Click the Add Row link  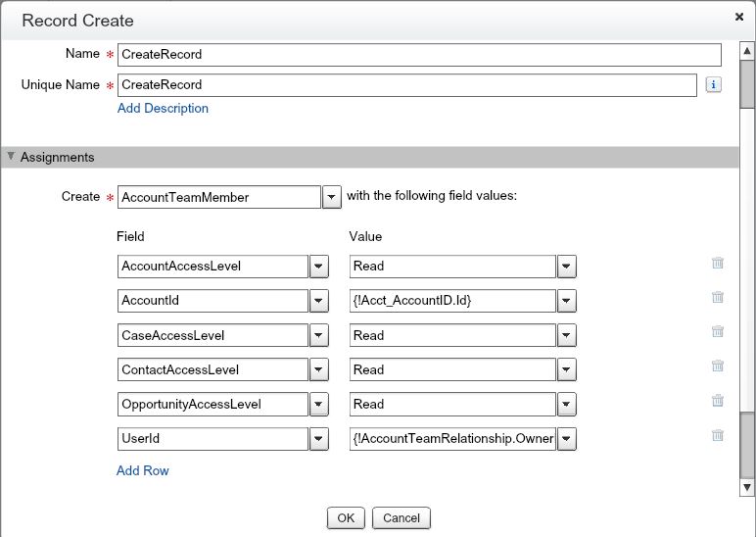pyautogui.click(x=143, y=471)
